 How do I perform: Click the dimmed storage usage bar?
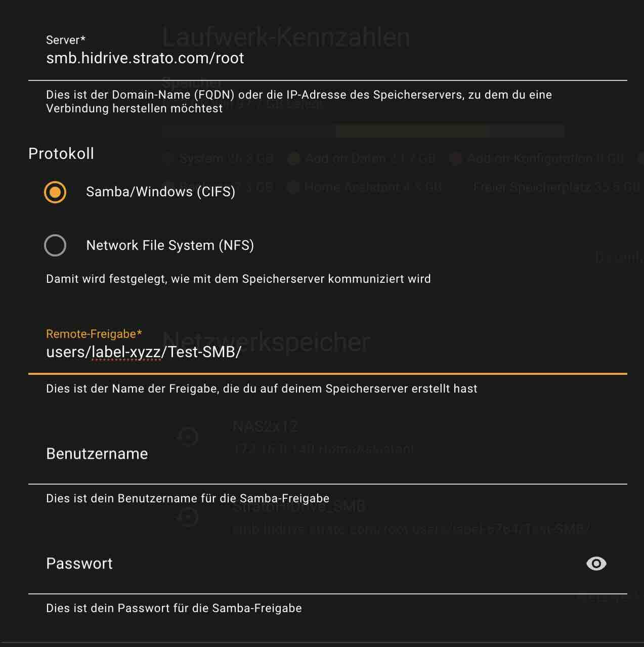click(x=363, y=132)
